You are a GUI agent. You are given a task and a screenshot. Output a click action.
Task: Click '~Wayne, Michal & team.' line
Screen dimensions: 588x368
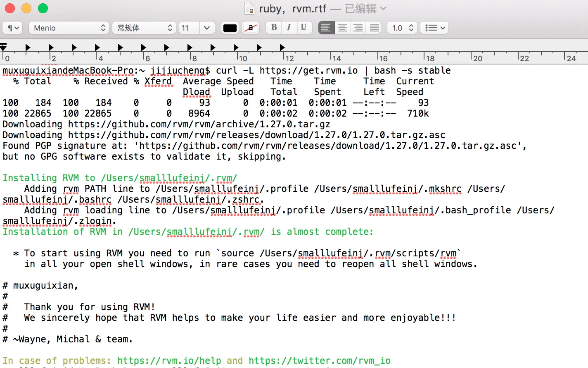(x=73, y=339)
